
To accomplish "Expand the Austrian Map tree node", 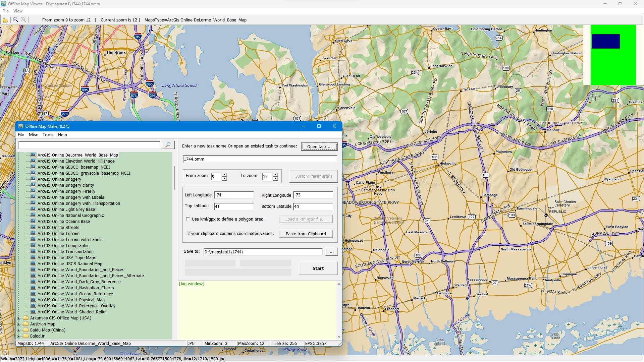I will (19, 324).
